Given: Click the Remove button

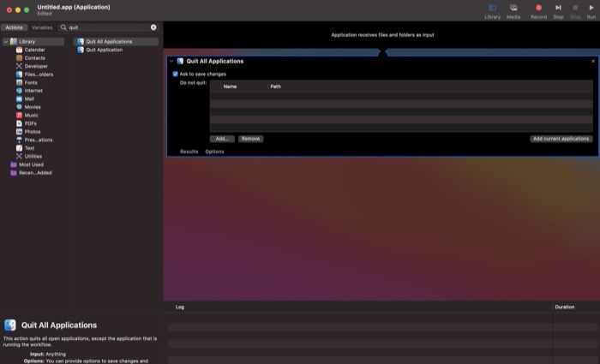Looking at the screenshot, I should pyautogui.click(x=250, y=139).
